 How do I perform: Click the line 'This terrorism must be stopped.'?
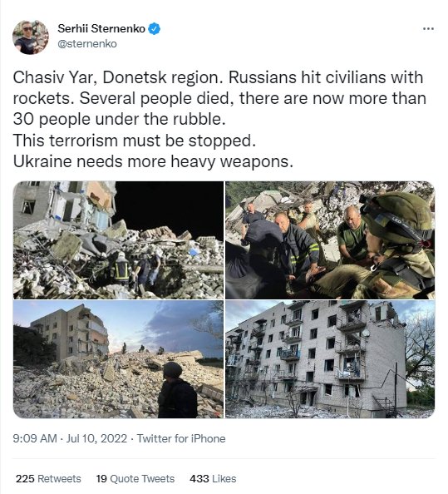click(135, 141)
